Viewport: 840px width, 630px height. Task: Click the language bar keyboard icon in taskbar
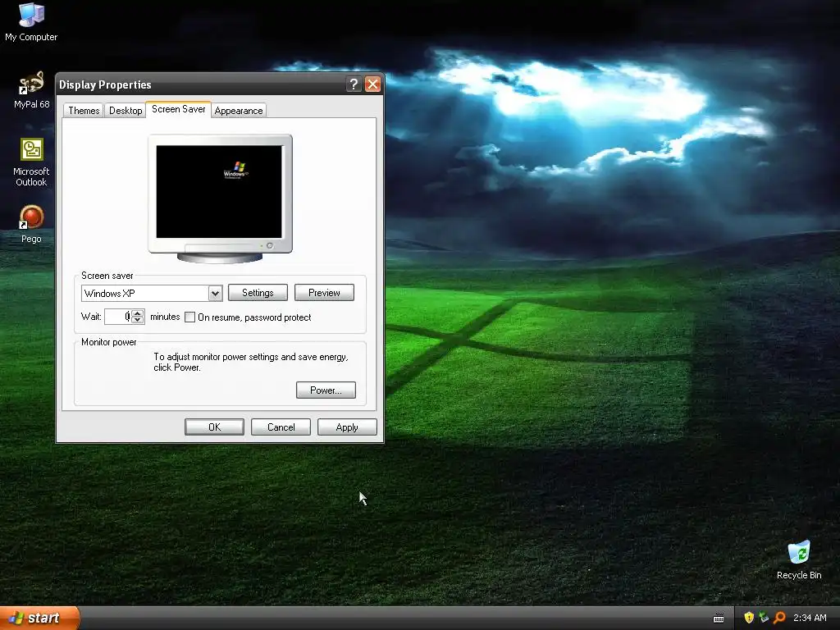(x=719, y=619)
